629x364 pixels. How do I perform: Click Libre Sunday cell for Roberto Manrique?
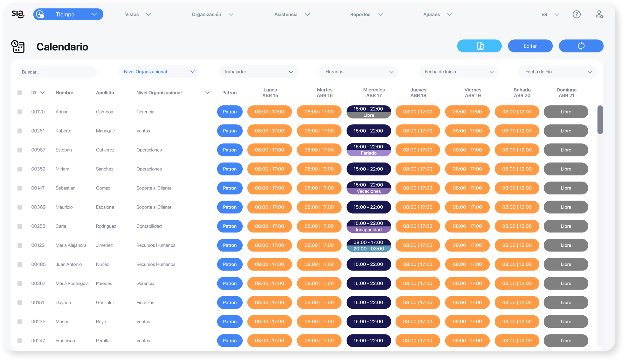[x=566, y=131]
